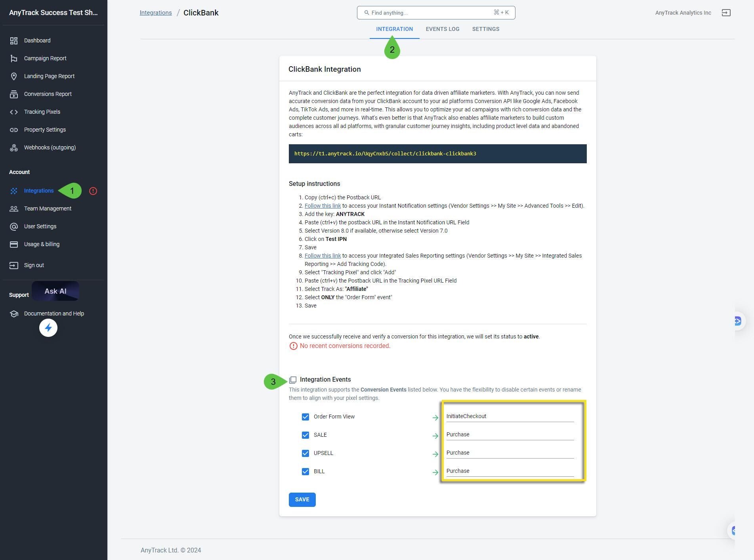Disable the SALE conversion event
The image size is (754, 560).
pyautogui.click(x=305, y=435)
